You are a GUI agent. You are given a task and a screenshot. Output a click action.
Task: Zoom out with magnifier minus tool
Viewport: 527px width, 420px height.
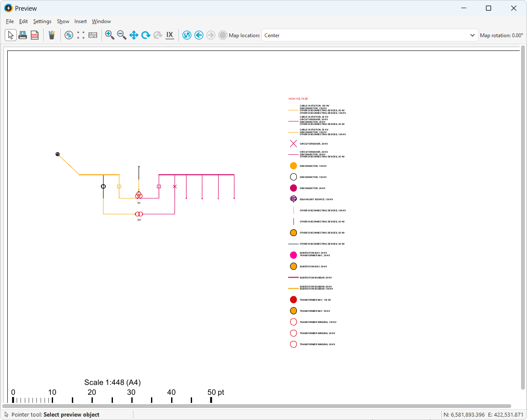pyautogui.click(x=122, y=35)
